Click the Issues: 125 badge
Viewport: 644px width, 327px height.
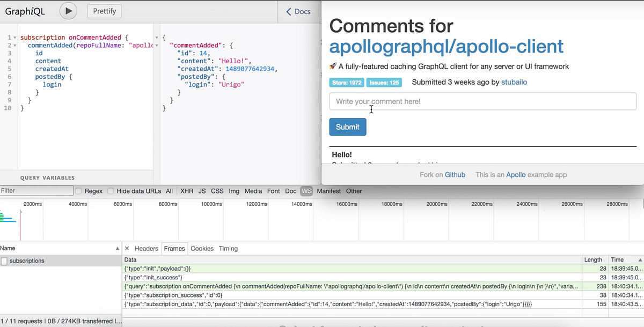(384, 83)
